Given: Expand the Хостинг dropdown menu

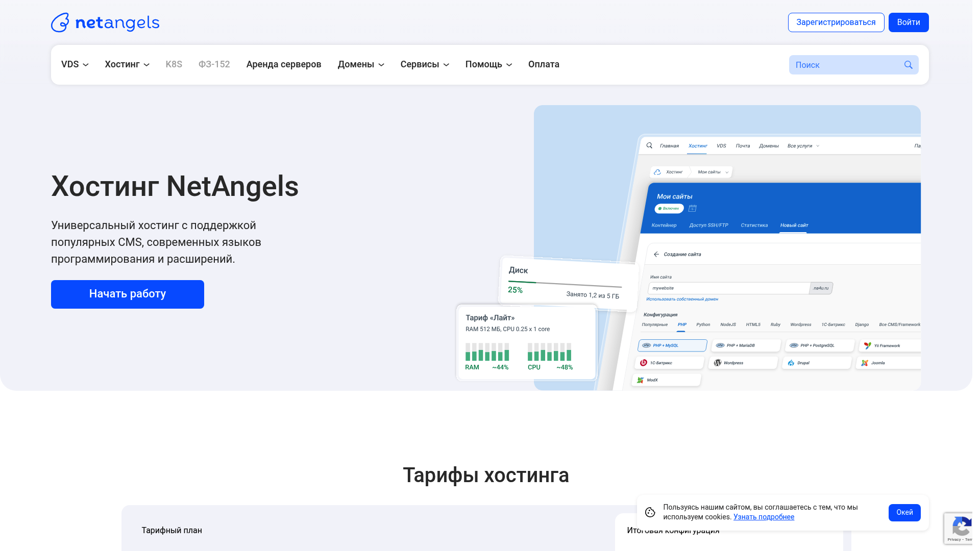Looking at the screenshot, I should 127,64.
